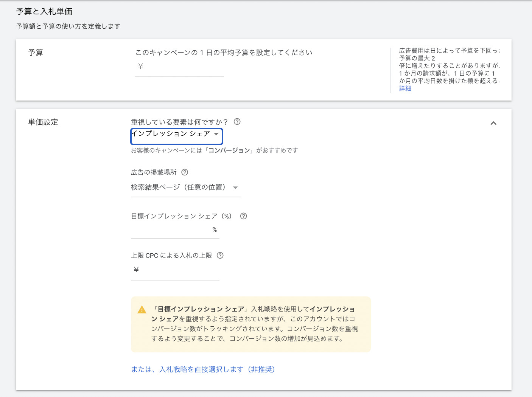Click help icon next to 広告の掲載場所
This screenshot has height=397, width=532.
point(185,172)
